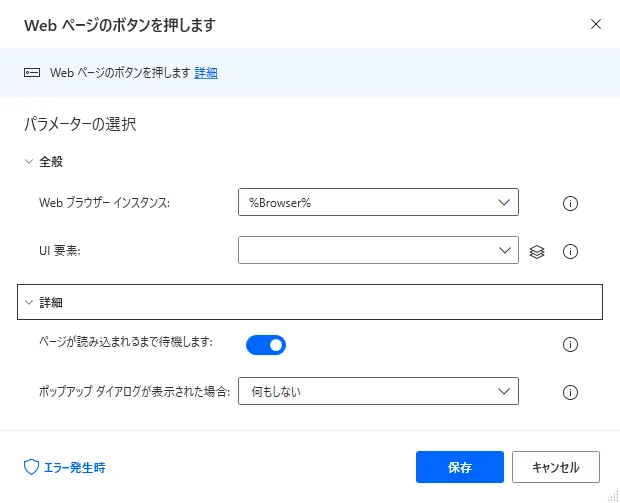Viewport: 620px width, 503px height.
Task: Open the UI element picker layers icon
Action: [x=537, y=251]
